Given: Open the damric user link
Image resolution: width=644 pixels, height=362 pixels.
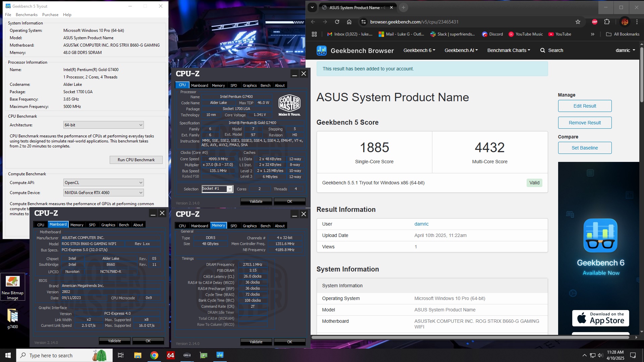Looking at the screenshot, I should pos(421,224).
